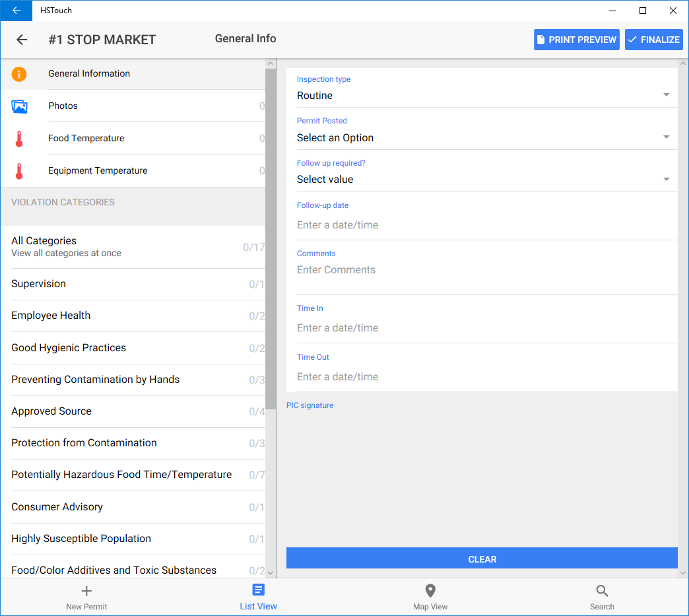Open the Inspection type dropdown arrow
689x616 pixels.
tap(666, 95)
